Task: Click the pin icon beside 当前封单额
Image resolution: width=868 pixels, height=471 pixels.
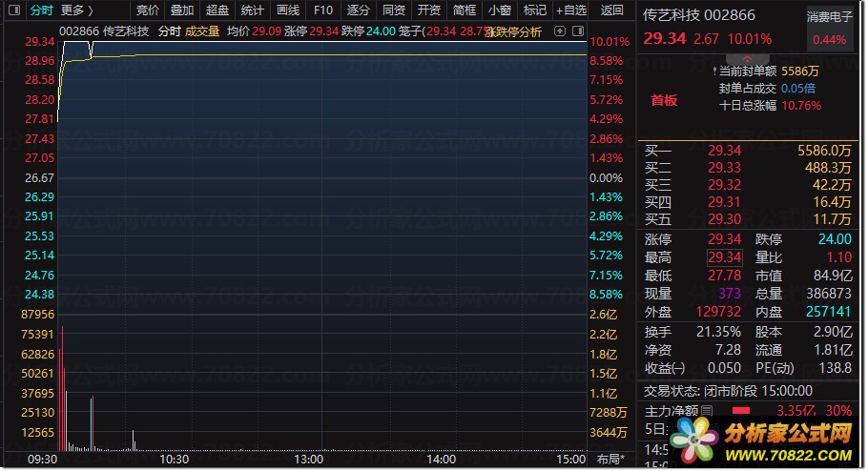Action: [x=715, y=72]
